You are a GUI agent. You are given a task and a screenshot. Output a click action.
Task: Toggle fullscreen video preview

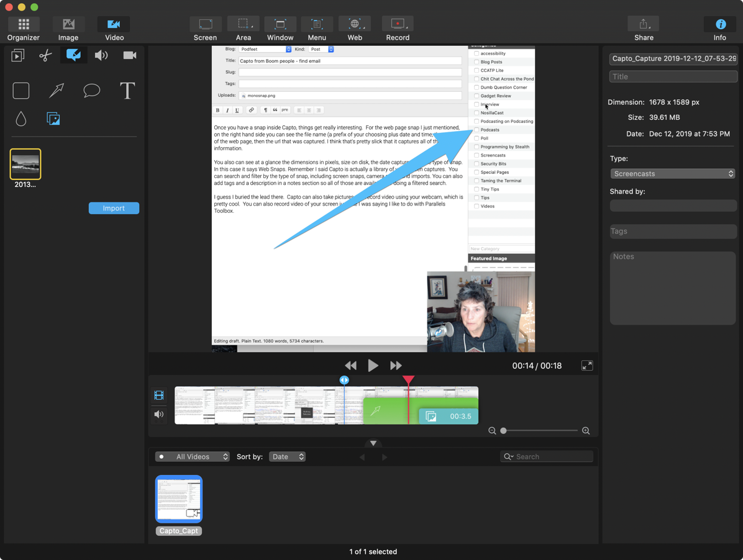click(587, 366)
